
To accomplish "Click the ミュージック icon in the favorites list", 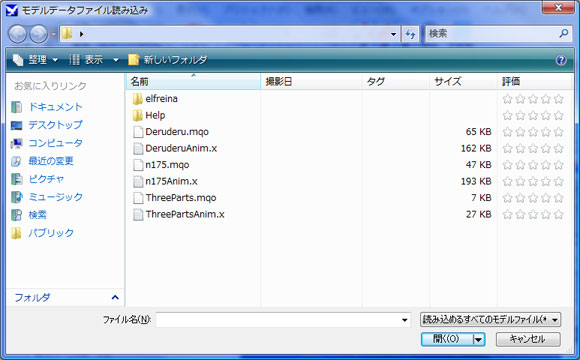I will pyautogui.click(x=16, y=197).
